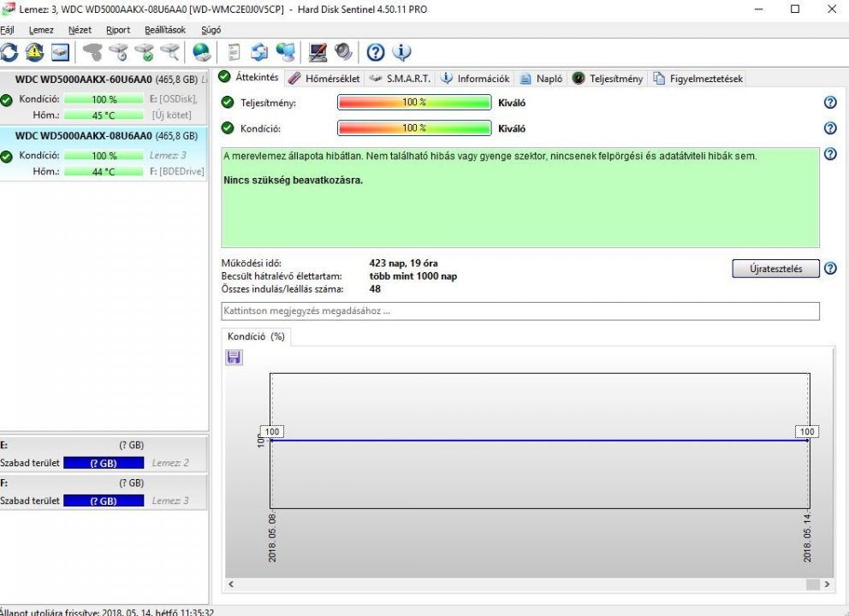Image resolution: width=849 pixels, height=616 pixels.
Task: Open the Teljesítmény tab
Action: (x=608, y=79)
